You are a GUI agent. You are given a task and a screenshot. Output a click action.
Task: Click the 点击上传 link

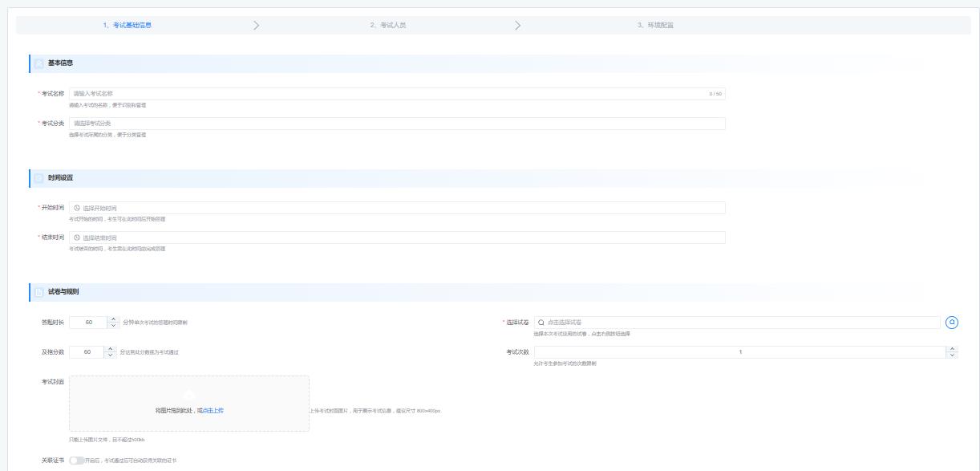pos(213,410)
